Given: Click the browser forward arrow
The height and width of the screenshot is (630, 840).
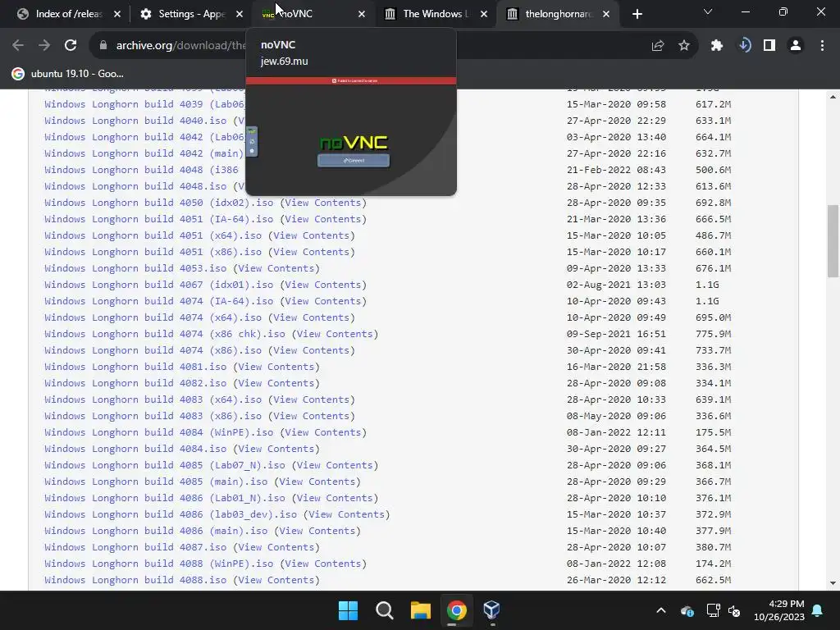Looking at the screenshot, I should [x=44, y=46].
